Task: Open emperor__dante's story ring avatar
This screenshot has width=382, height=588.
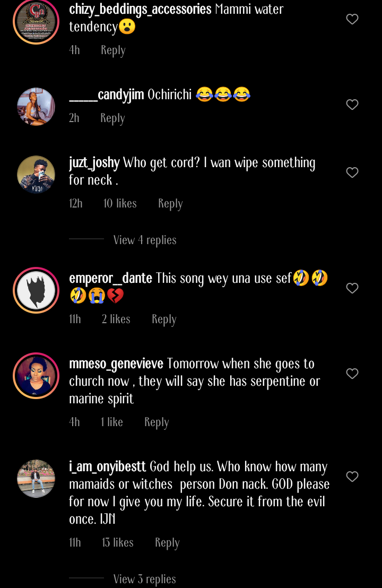Action: (x=36, y=290)
